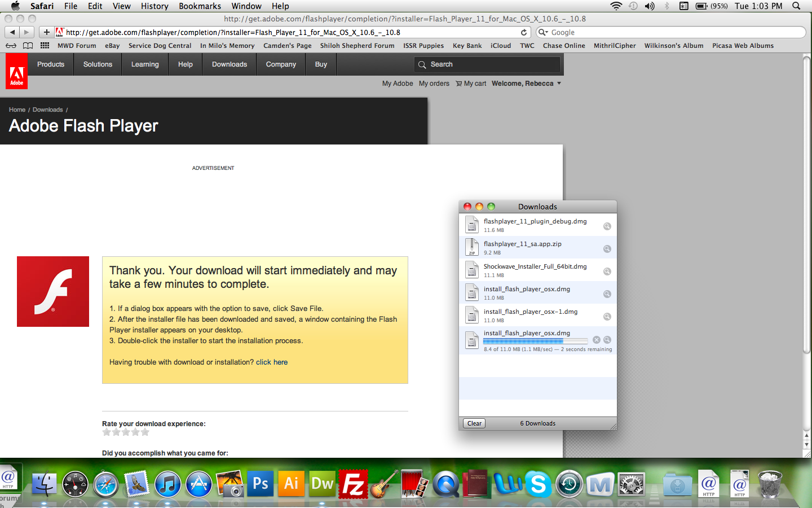Screen dimensions: 812x508
Task: Open System Preferences gear icon in Dock
Action: 631,484
